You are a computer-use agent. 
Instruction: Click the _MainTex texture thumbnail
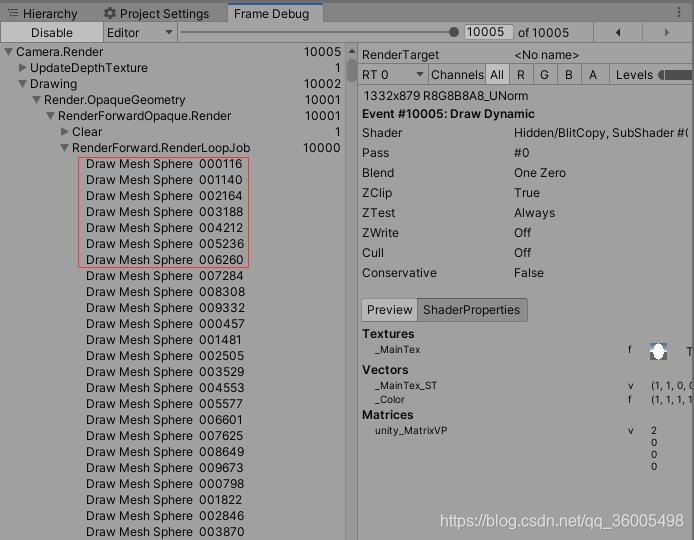(658, 351)
